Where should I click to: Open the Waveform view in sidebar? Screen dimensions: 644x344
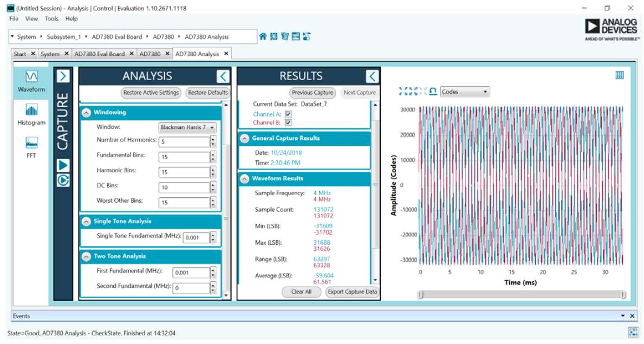coord(31,80)
